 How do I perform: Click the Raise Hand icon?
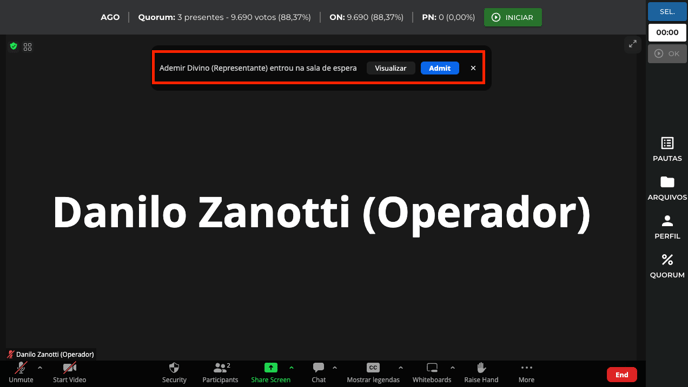point(481,373)
